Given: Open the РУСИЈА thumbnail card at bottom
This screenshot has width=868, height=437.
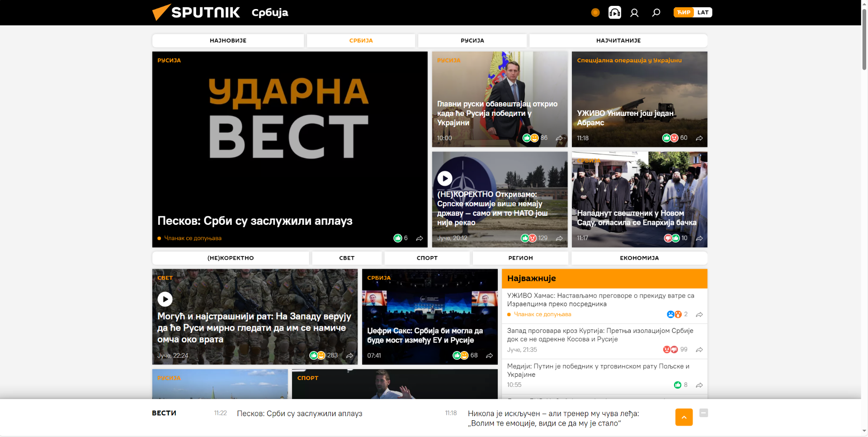Looking at the screenshot, I should pyautogui.click(x=220, y=384).
